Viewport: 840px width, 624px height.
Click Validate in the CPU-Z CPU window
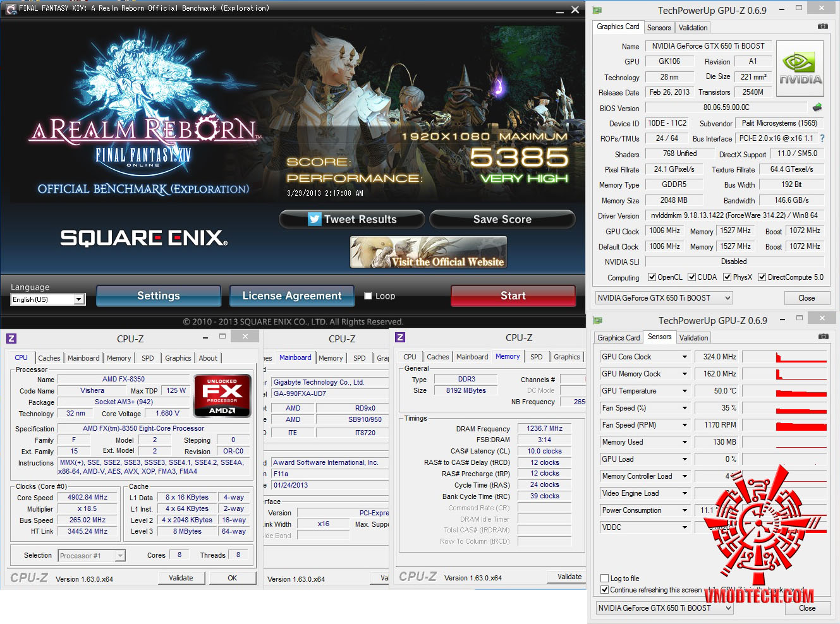coord(181,578)
